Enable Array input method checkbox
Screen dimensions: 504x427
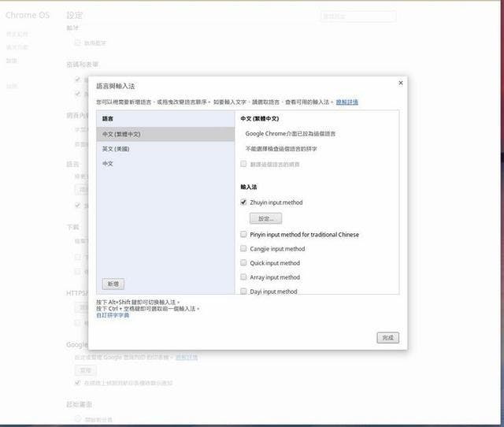click(243, 277)
